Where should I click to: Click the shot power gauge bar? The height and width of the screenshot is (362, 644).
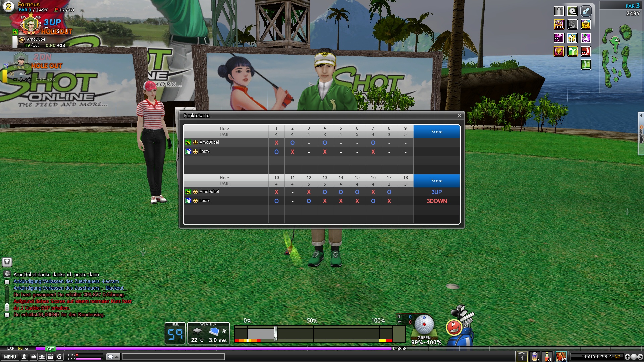(x=313, y=334)
